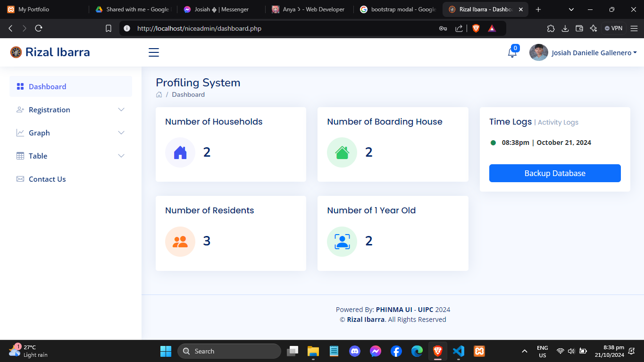Expand the Graph sidebar section
Viewport: 644px width, 362px height.
tap(71, 133)
